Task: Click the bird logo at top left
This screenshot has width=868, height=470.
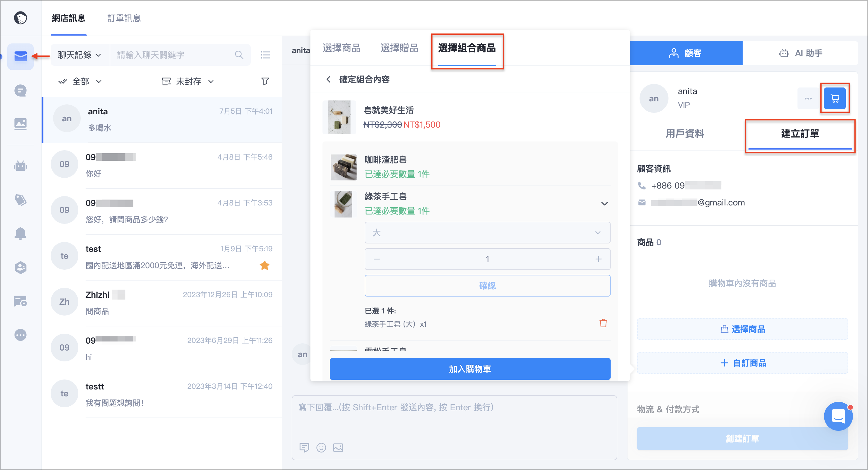Action: 20,18
